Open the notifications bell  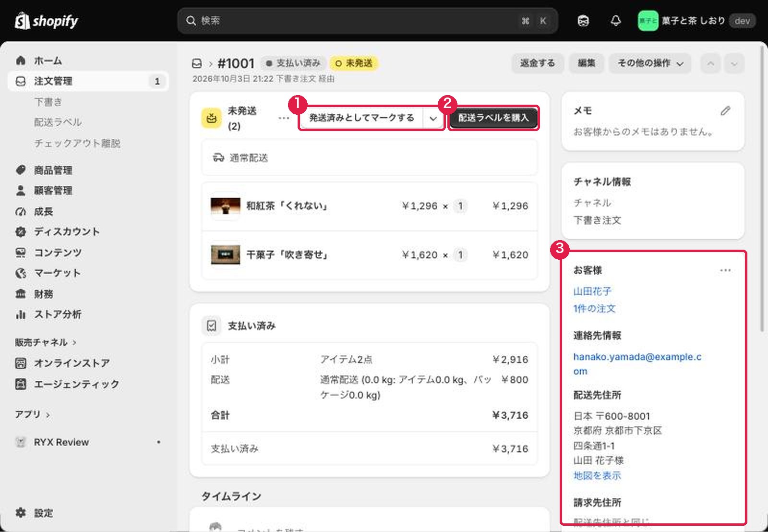[x=615, y=21]
